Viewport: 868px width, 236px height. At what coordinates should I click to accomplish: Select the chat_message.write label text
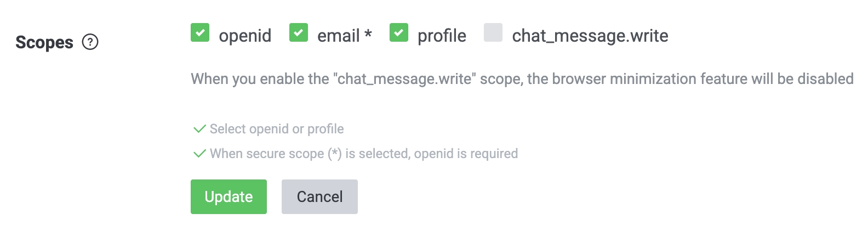[590, 36]
